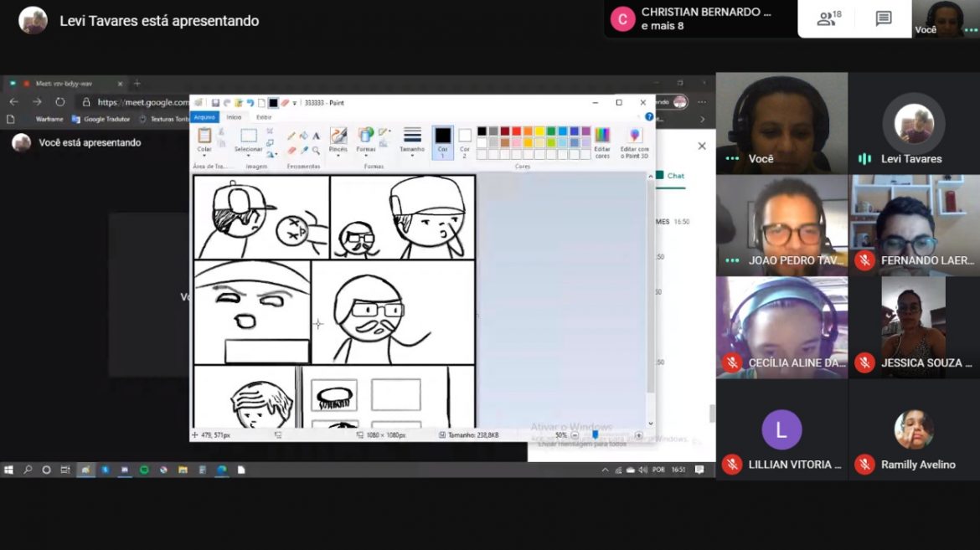Select the Eraser tool in Paint ribbon
980x550 pixels.
click(291, 150)
